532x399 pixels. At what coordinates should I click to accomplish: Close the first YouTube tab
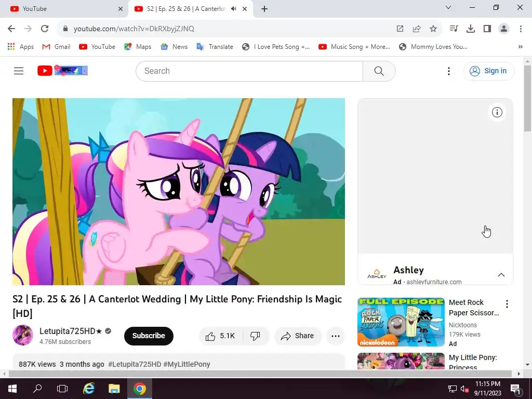121,9
